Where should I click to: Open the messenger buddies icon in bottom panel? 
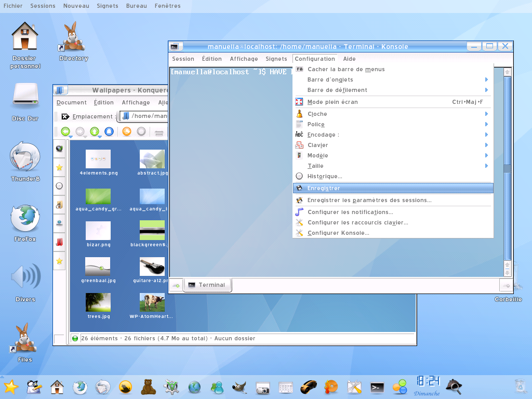(217, 387)
